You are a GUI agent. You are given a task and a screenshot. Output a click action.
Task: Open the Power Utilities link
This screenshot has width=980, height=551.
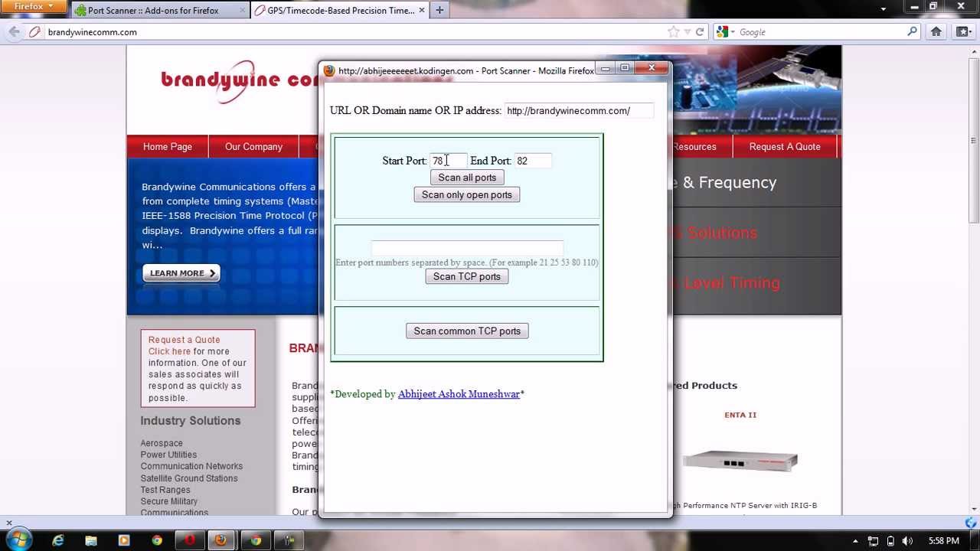click(168, 455)
